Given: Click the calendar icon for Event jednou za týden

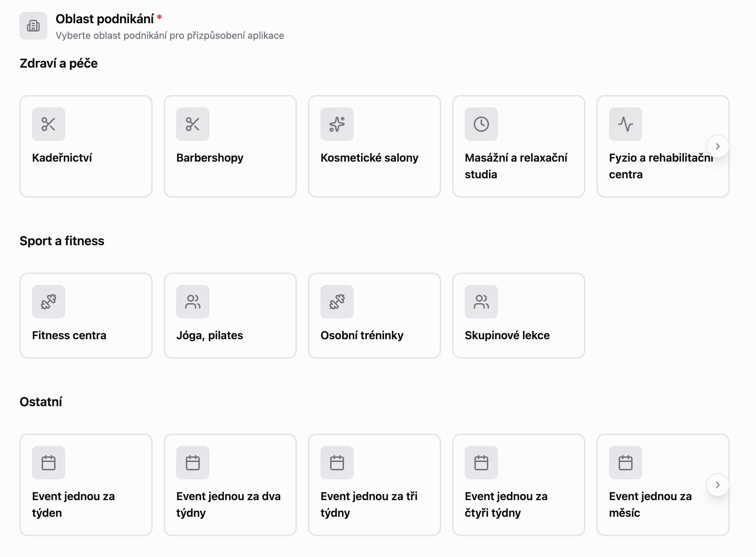Looking at the screenshot, I should click(x=49, y=463).
